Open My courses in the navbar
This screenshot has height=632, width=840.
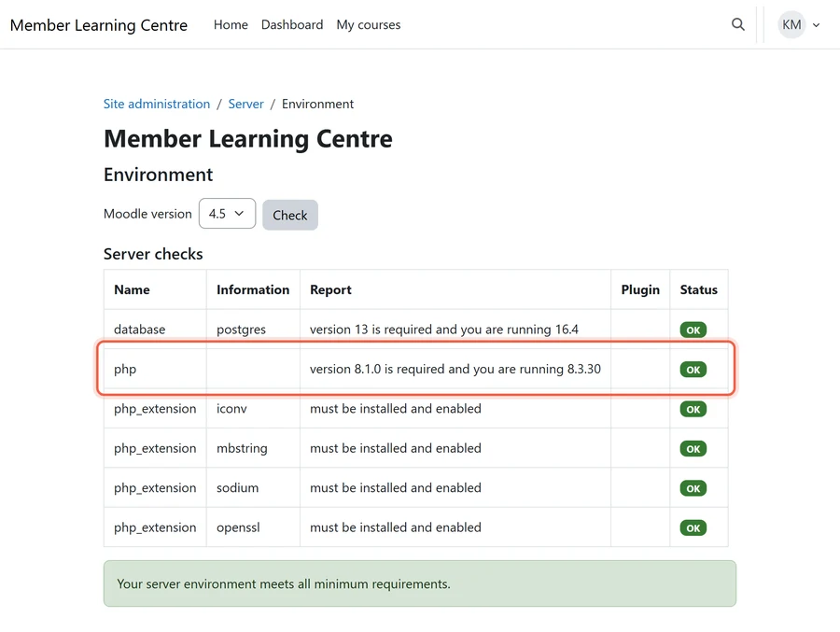click(x=368, y=24)
